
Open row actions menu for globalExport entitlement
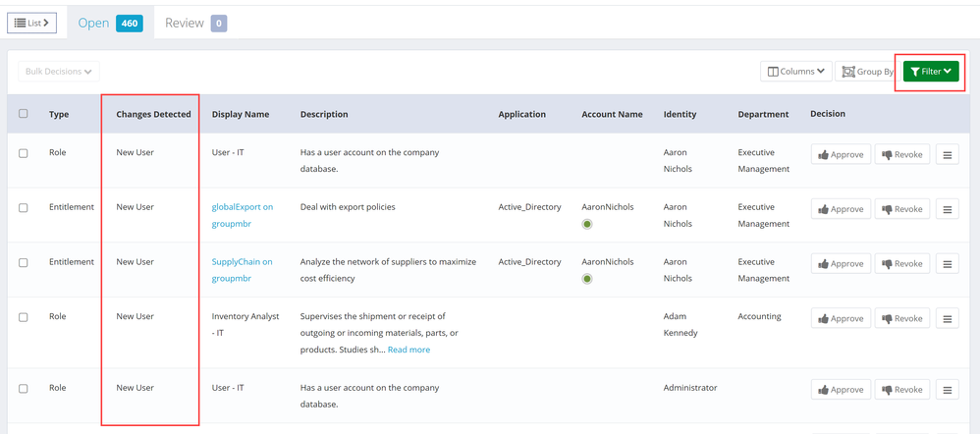[947, 209]
